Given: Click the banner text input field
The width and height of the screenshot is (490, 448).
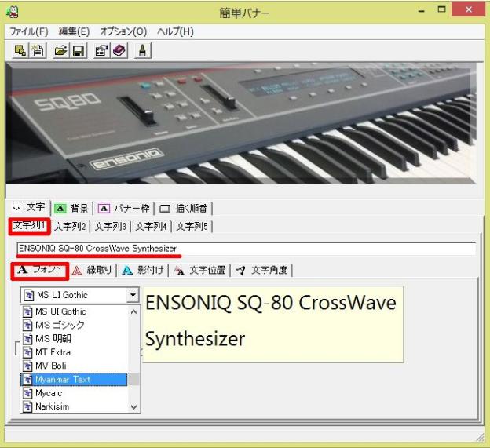Looking at the screenshot, I should pyautogui.click(x=247, y=249).
